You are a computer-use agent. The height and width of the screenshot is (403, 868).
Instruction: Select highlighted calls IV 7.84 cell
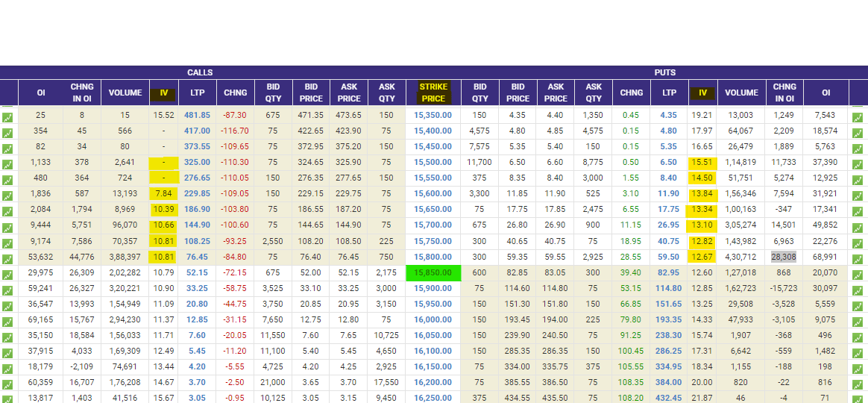pyautogui.click(x=164, y=194)
